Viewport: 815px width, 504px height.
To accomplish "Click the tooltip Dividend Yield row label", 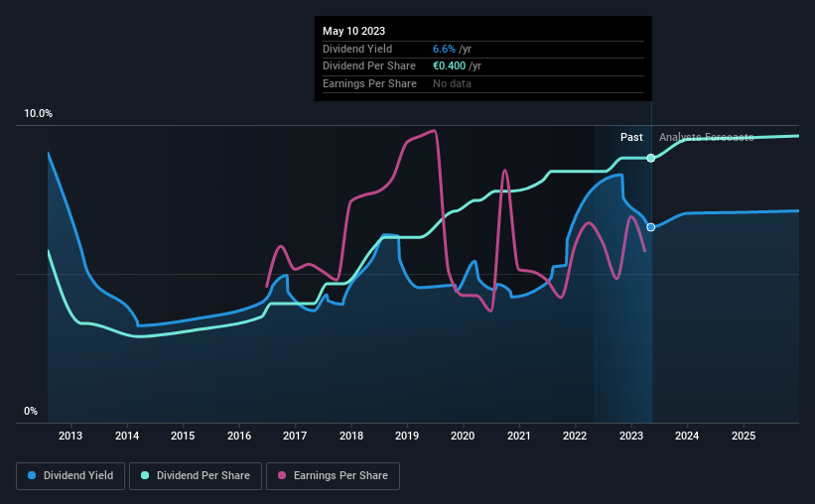I will 357,49.
